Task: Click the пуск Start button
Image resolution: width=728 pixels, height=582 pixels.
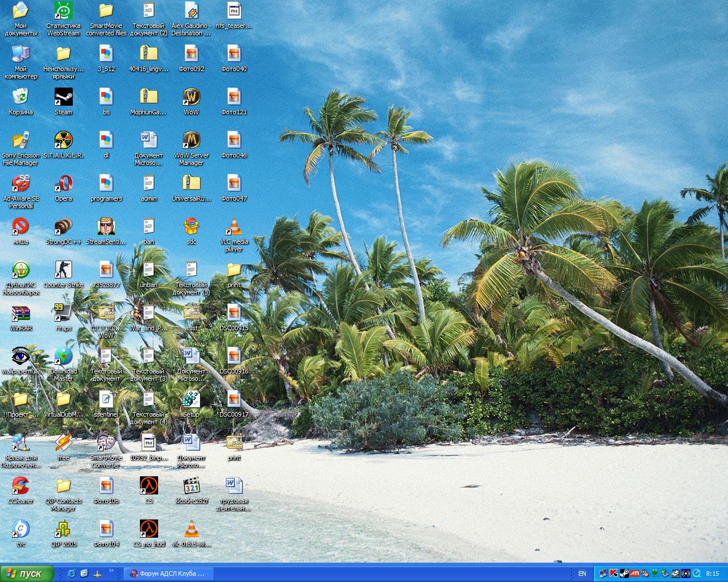Action: [x=27, y=573]
